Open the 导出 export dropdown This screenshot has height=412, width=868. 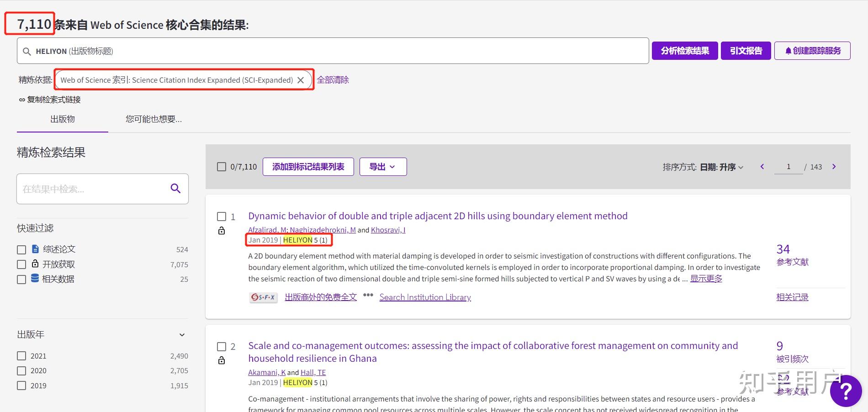coord(383,167)
